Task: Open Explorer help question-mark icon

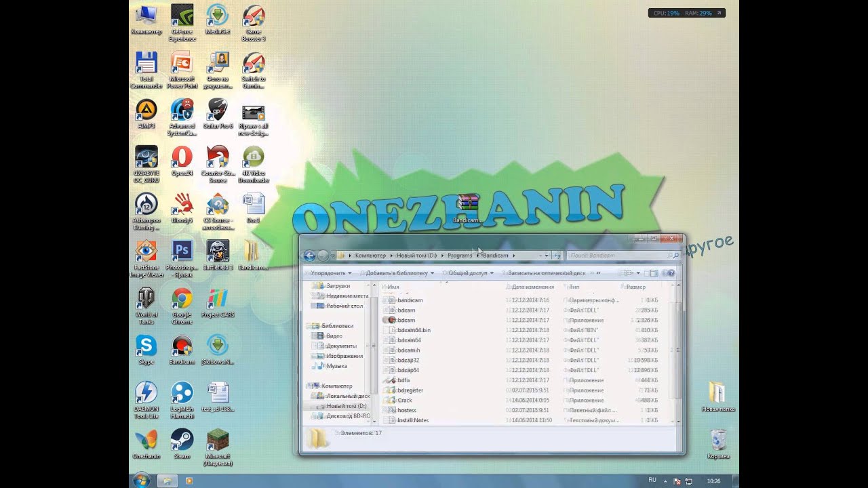Action: point(671,273)
